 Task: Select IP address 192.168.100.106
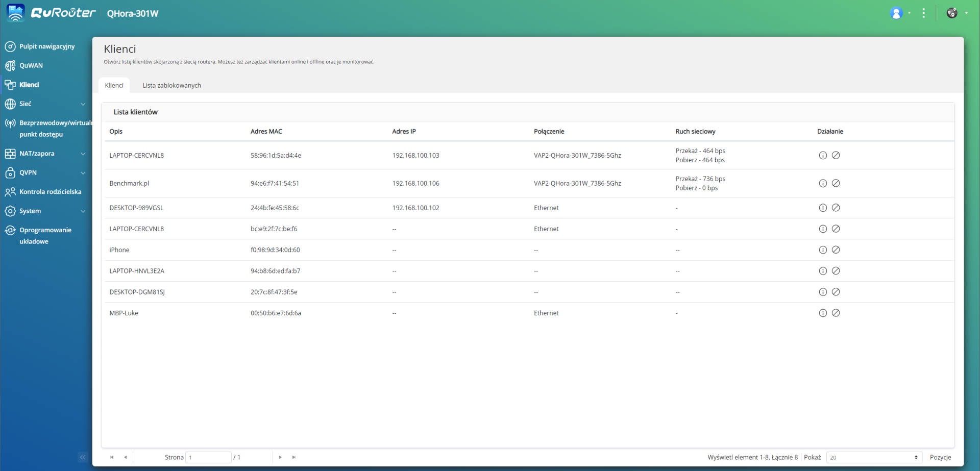(x=415, y=184)
